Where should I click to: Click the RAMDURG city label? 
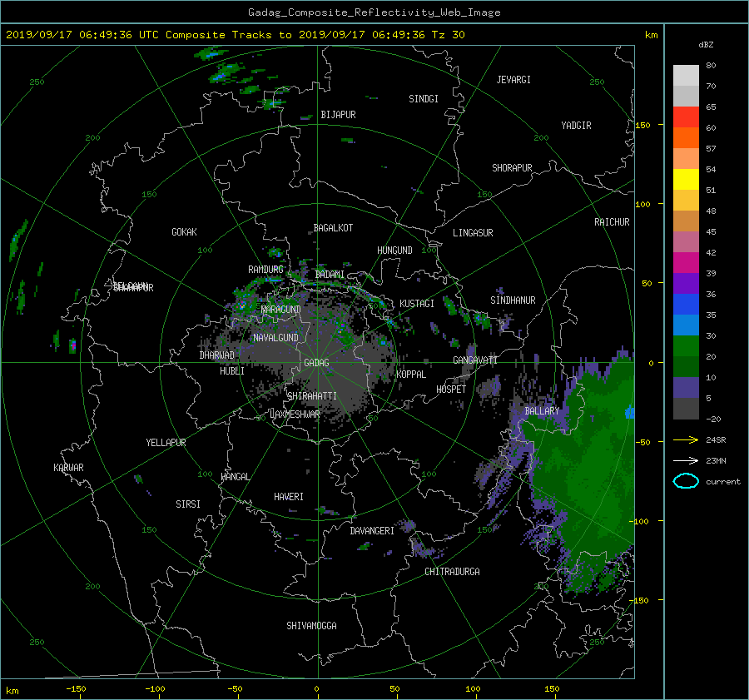pyautogui.click(x=265, y=270)
